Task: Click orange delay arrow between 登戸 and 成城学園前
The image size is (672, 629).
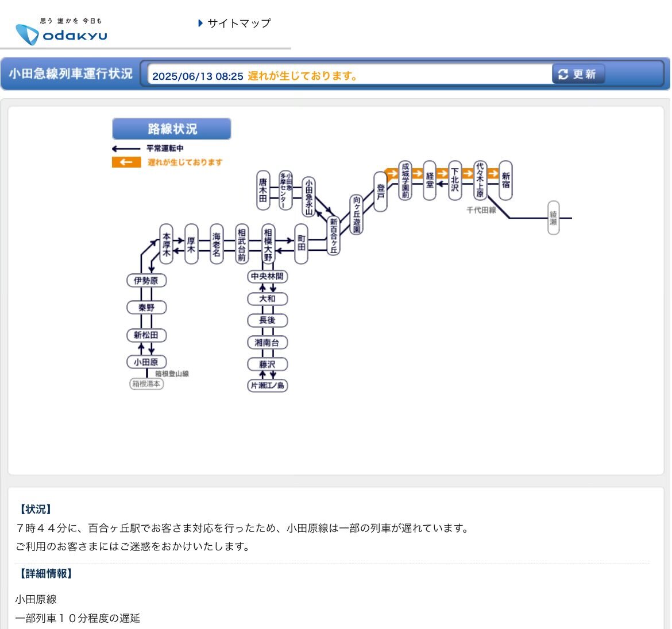Action: (392, 174)
